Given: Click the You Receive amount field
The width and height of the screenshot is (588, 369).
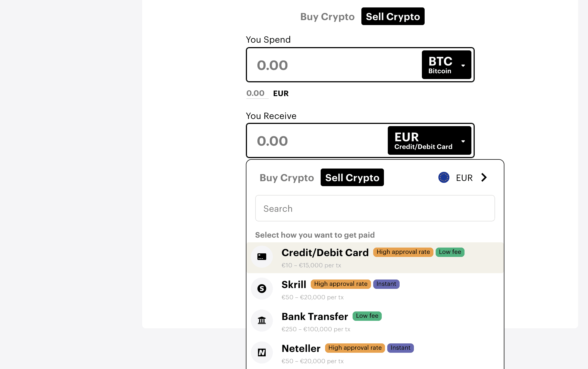Looking at the screenshot, I should [317, 141].
